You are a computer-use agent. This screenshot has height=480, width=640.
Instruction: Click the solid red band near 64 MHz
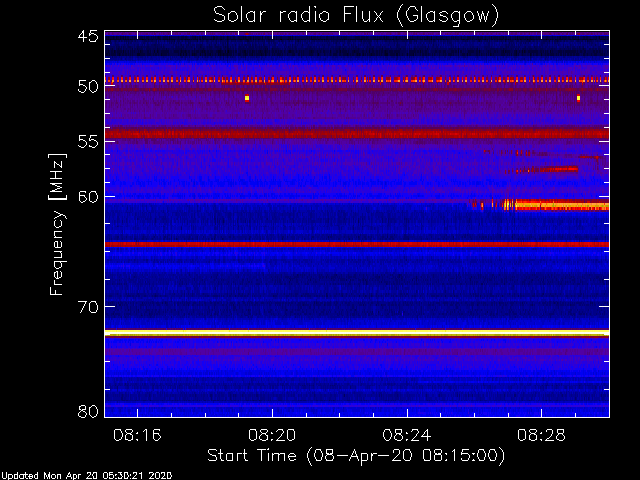point(357,244)
